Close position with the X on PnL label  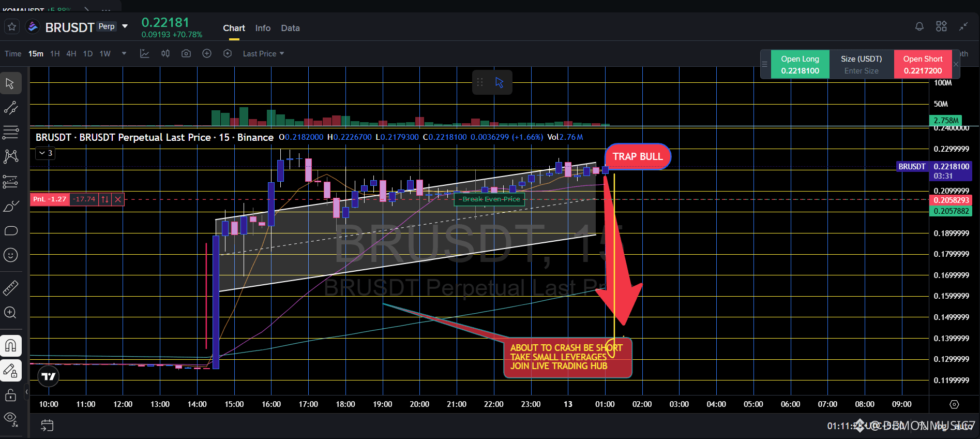click(x=118, y=199)
